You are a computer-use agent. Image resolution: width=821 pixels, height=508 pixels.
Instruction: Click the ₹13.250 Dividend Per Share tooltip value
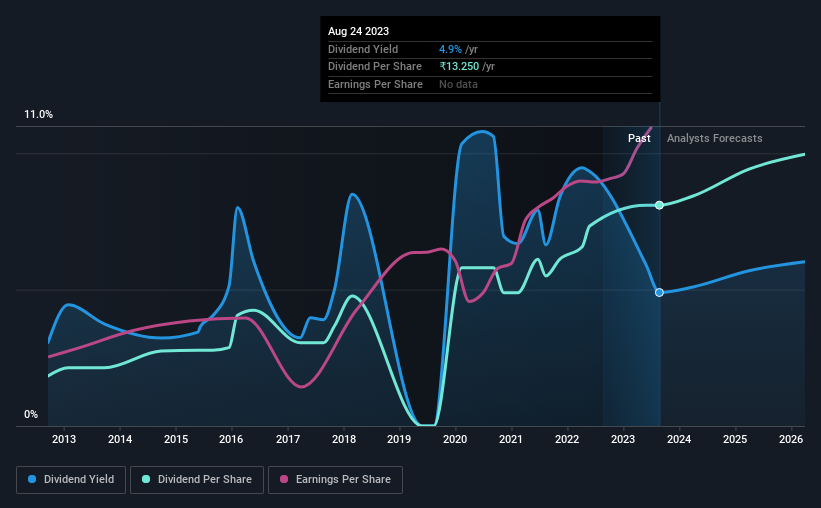pyautogui.click(x=459, y=67)
